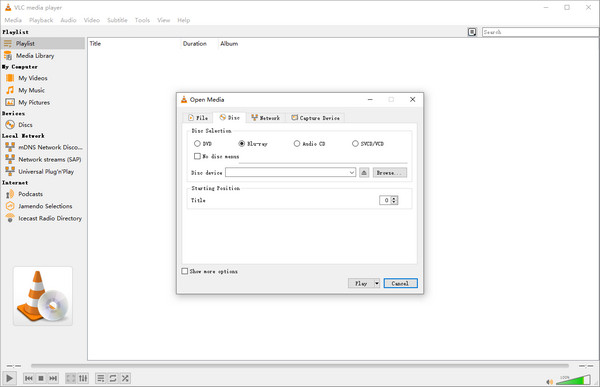Sort playlist by Album column

pyautogui.click(x=229, y=44)
